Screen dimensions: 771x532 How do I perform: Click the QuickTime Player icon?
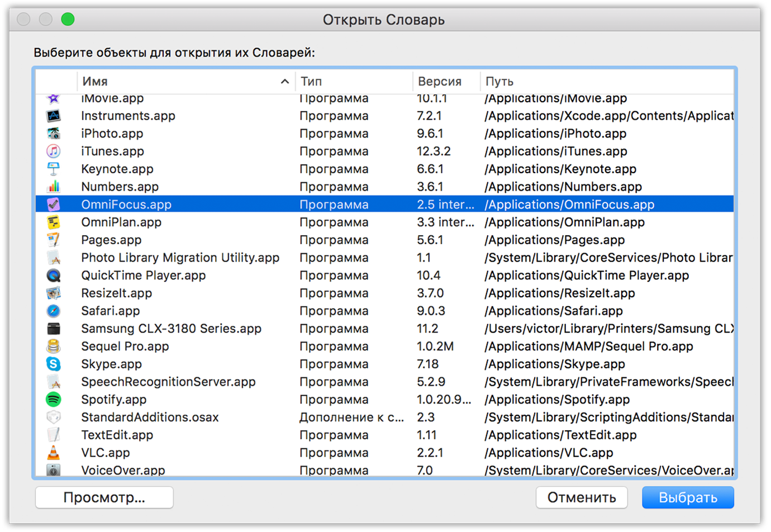pyautogui.click(x=54, y=275)
